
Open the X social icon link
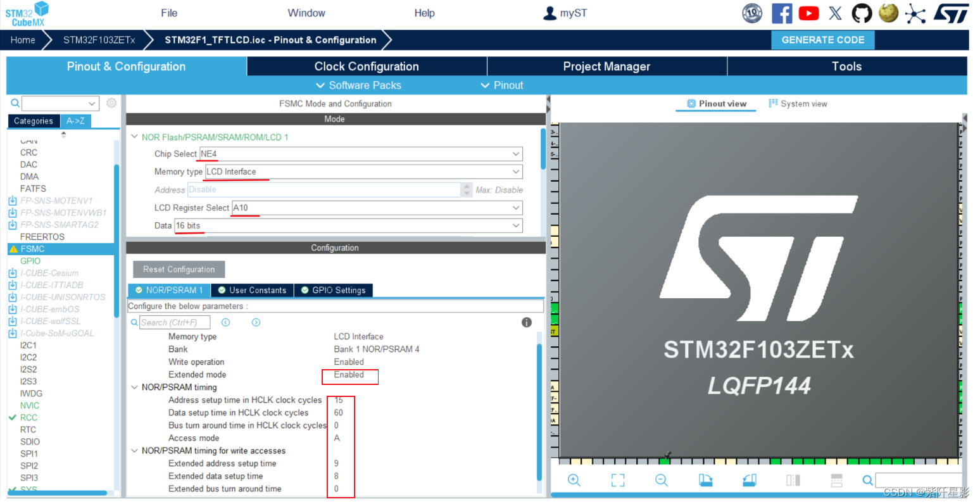click(x=836, y=13)
